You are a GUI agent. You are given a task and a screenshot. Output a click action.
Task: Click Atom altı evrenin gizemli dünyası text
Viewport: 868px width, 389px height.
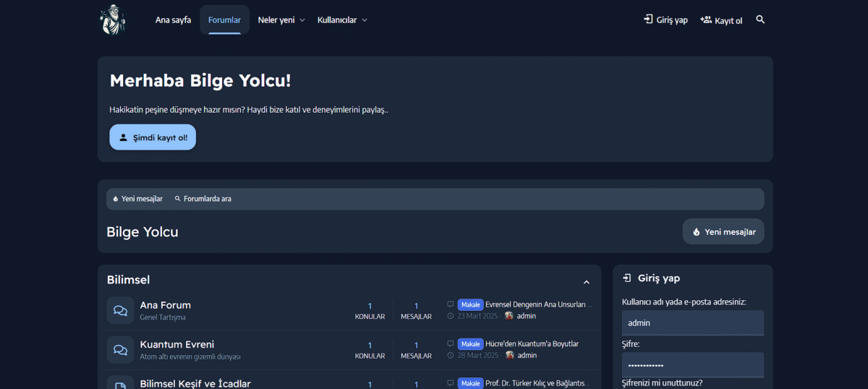[190, 356]
